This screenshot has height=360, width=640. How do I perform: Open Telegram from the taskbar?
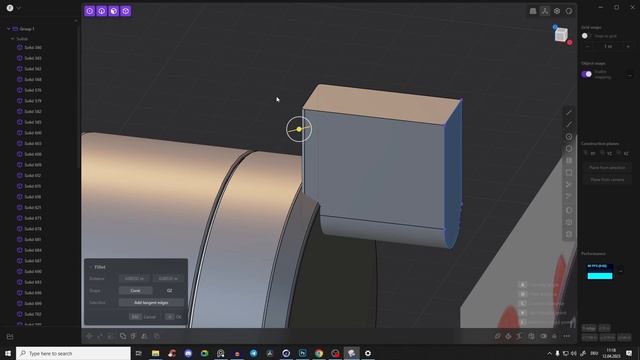(x=253, y=353)
